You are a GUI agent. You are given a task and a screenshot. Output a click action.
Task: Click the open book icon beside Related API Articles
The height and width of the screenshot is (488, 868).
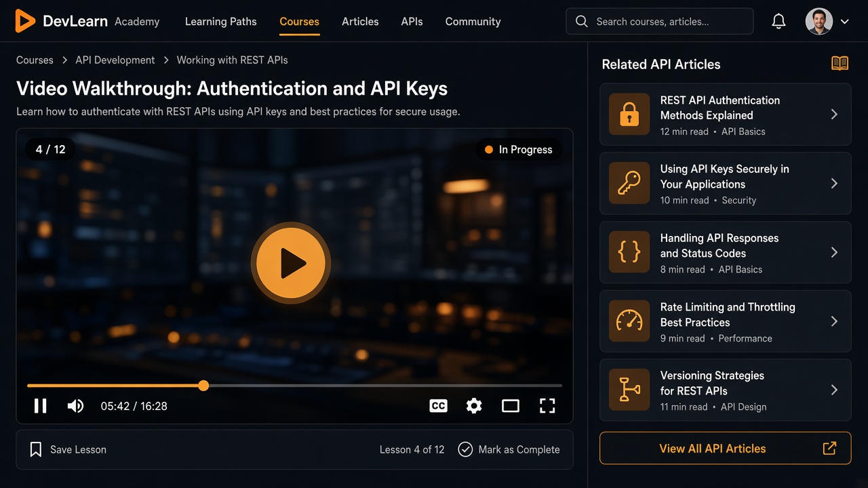point(840,64)
